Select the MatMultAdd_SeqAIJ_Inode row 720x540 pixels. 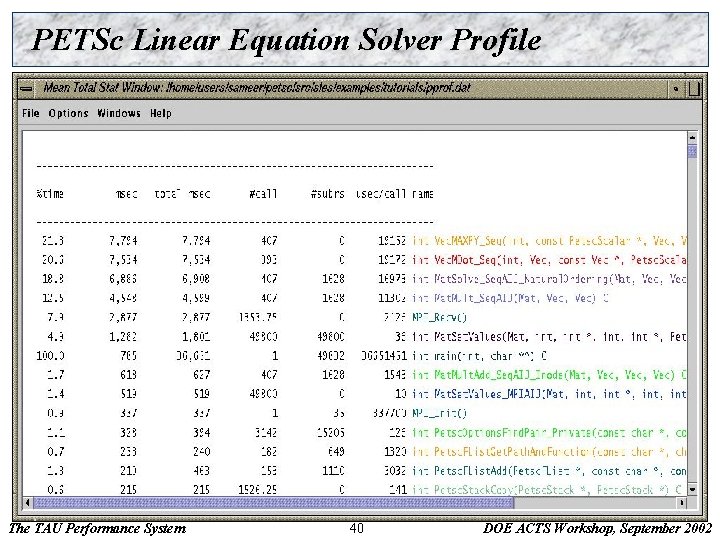[x=361, y=375]
